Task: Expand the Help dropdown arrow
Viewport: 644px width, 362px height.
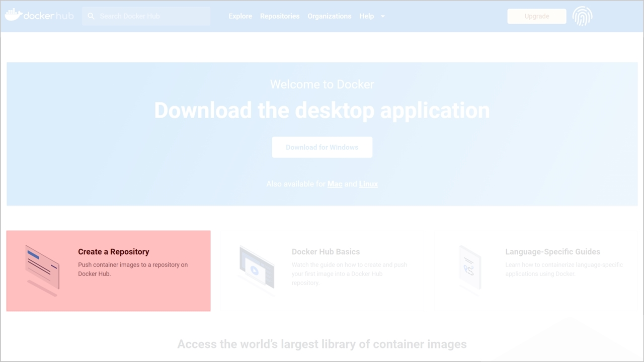Action: click(x=382, y=16)
